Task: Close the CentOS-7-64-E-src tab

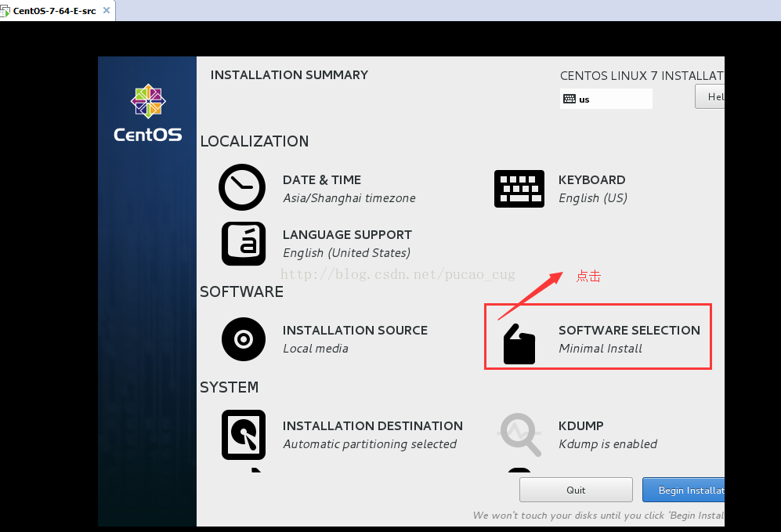Action: tap(106, 10)
